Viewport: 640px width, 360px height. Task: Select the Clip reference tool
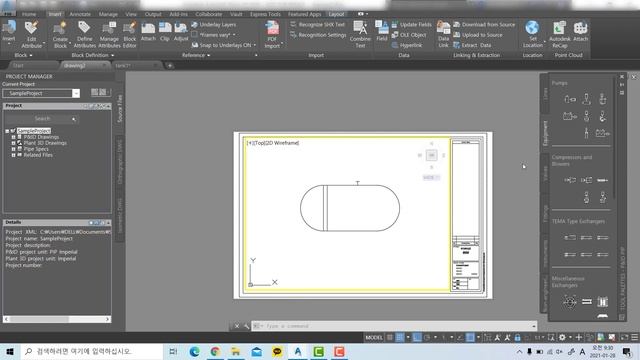tap(165, 32)
